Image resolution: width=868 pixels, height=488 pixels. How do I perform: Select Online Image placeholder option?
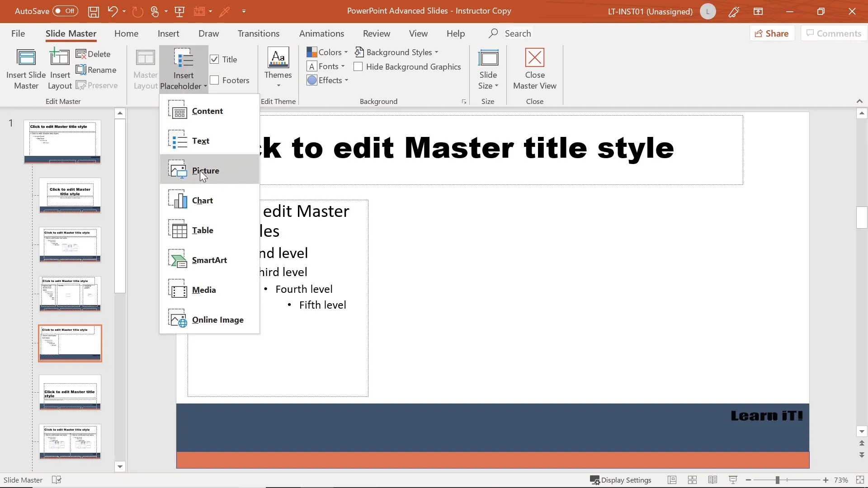pyautogui.click(x=209, y=319)
